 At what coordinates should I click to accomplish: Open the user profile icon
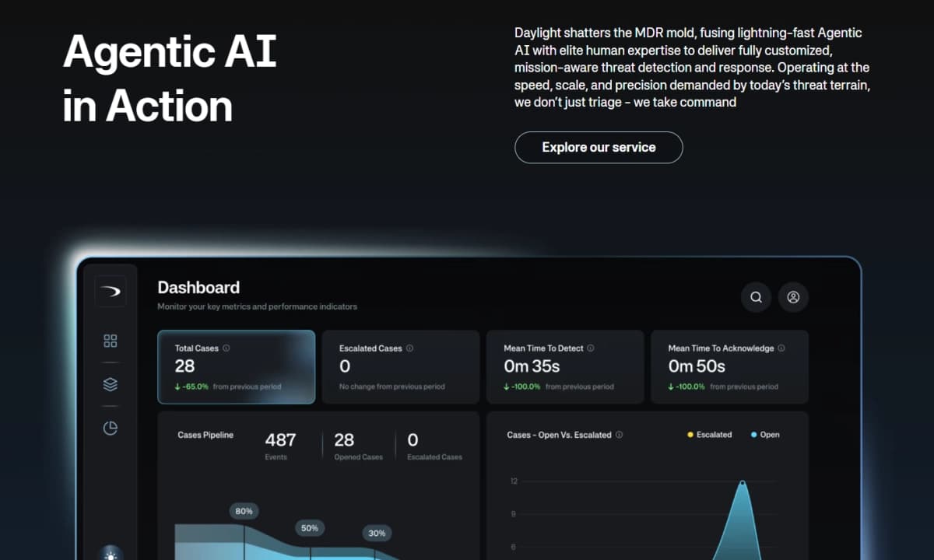pos(793,297)
